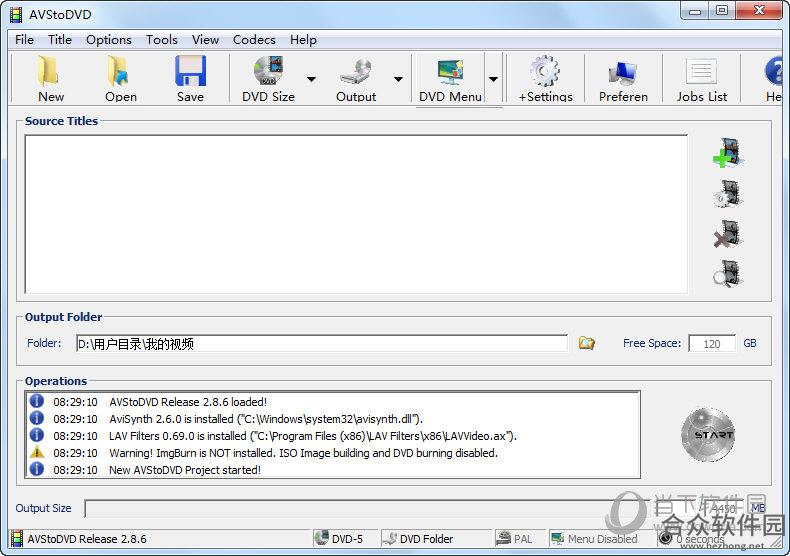Expand the Output dropdown arrow
The image size is (790, 556).
click(398, 79)
